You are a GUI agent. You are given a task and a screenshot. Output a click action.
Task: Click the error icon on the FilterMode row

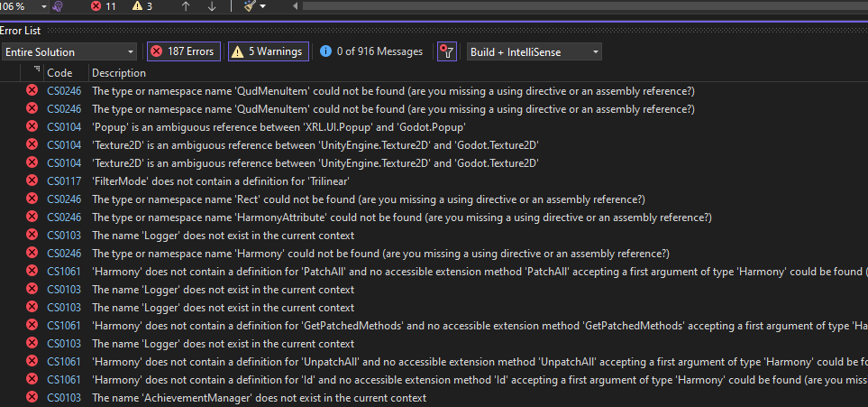32,180
